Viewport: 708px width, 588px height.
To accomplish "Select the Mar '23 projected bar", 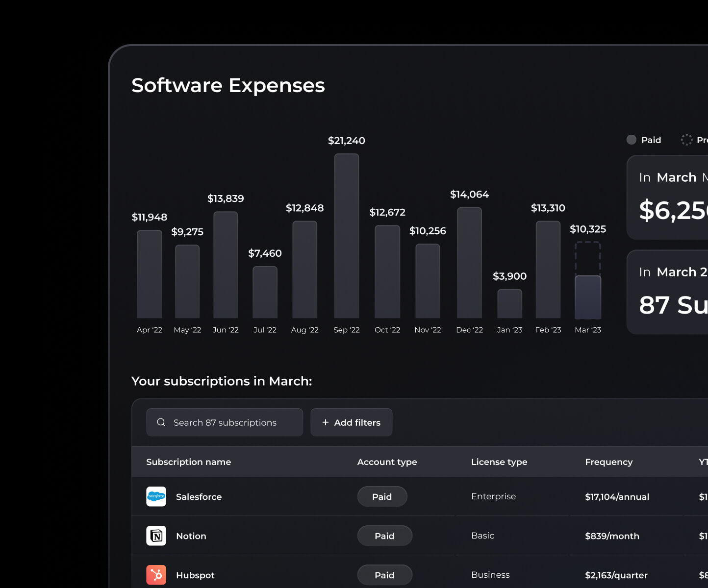I will [x=588, y=280].
